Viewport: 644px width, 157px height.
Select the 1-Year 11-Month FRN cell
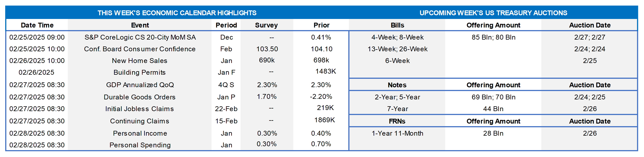[397, 133]
